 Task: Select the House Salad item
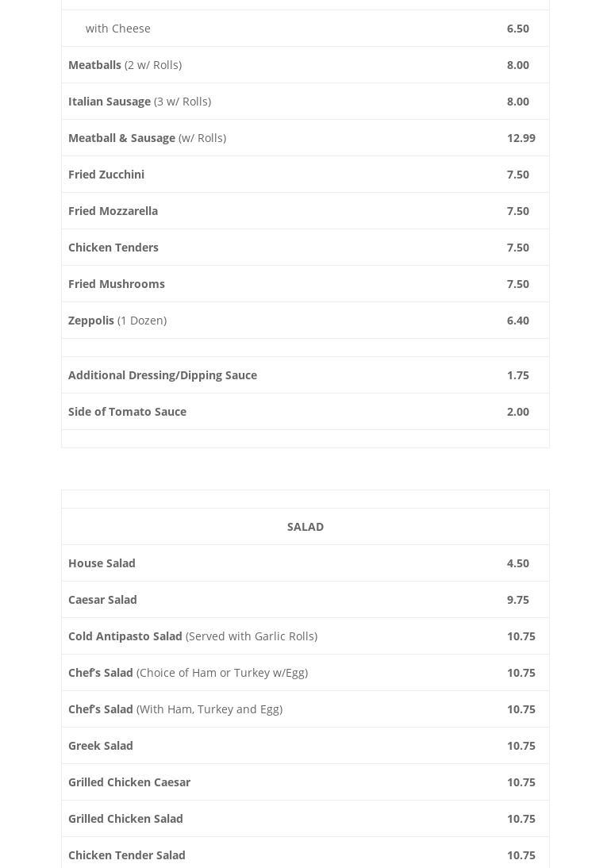pos(102,563)
